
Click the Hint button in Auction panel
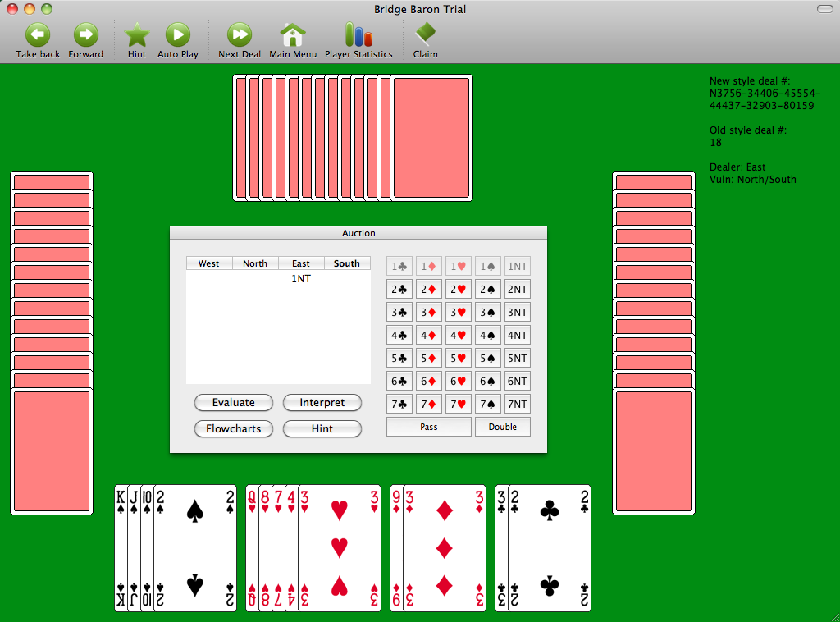pos(322,428)
